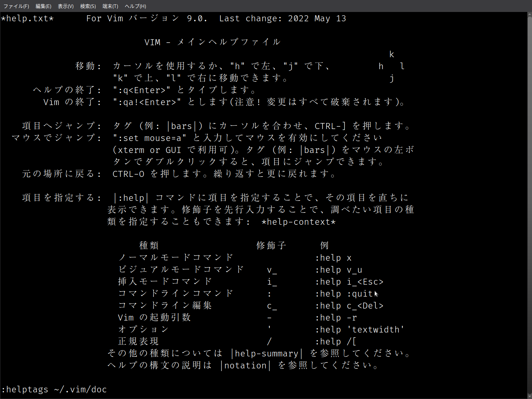Screen dimensions: 532x399
Task: Click the *help-context* tag
Action: click(x=299, y=222)
